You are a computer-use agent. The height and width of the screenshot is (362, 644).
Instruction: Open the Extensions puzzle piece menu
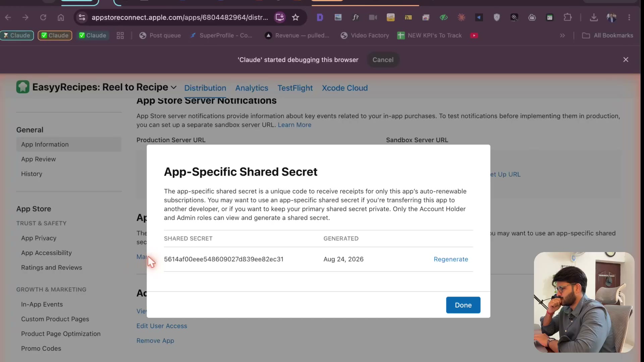coord(568,17)
